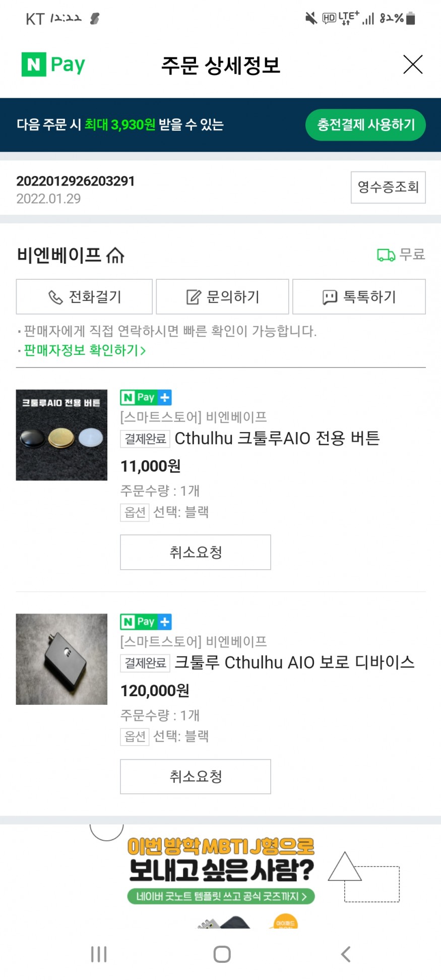The height and width of the screenshot is (980, 441).
Task: Open 크툴루 Cthulhu AIO 보로 디바이스 title
Action: point(294,662)
